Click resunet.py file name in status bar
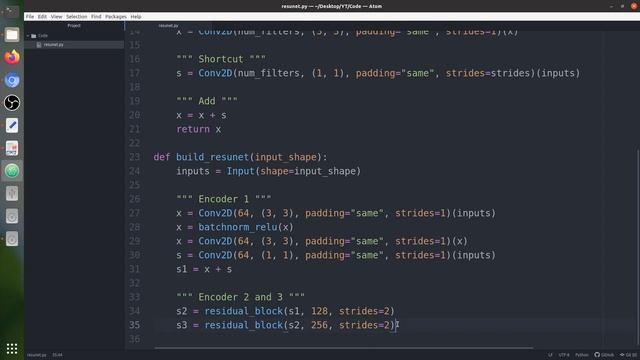 click(37, 355)
